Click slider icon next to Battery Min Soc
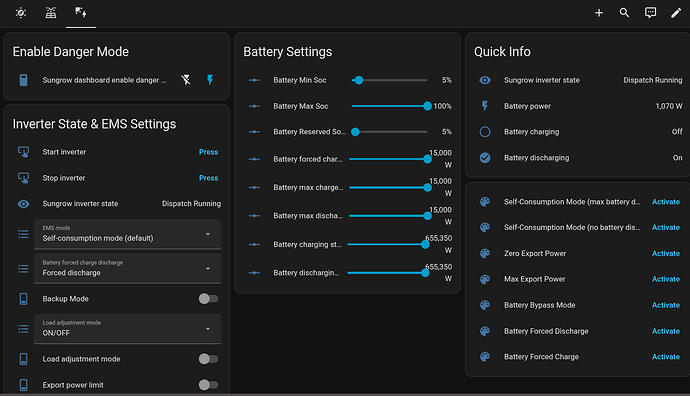690x396 pixels. (254, 80)
